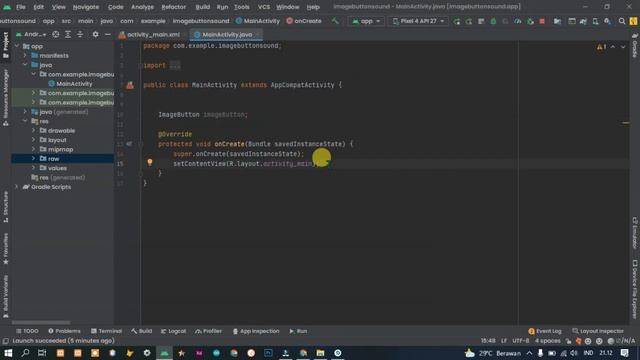Toggle the Gradle side tab
The width and height of the screenshot is (640, 360).
pyautogui.click(x=635, y=46)
